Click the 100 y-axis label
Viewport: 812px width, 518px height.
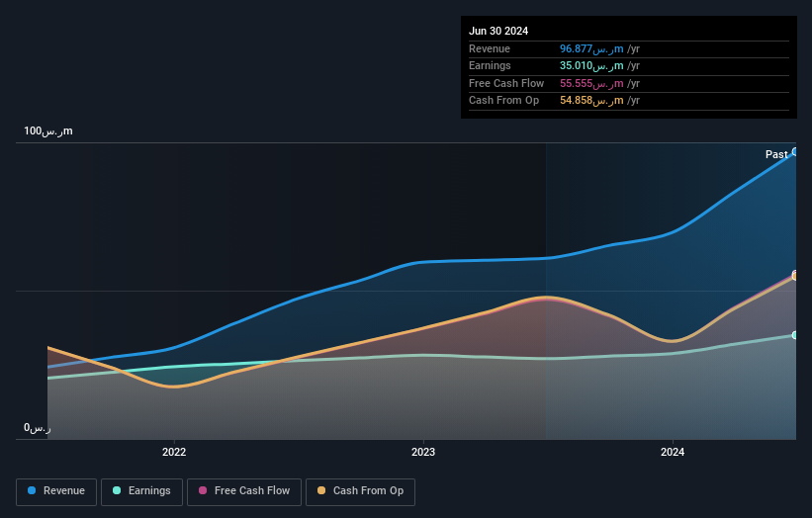point(48,130)
